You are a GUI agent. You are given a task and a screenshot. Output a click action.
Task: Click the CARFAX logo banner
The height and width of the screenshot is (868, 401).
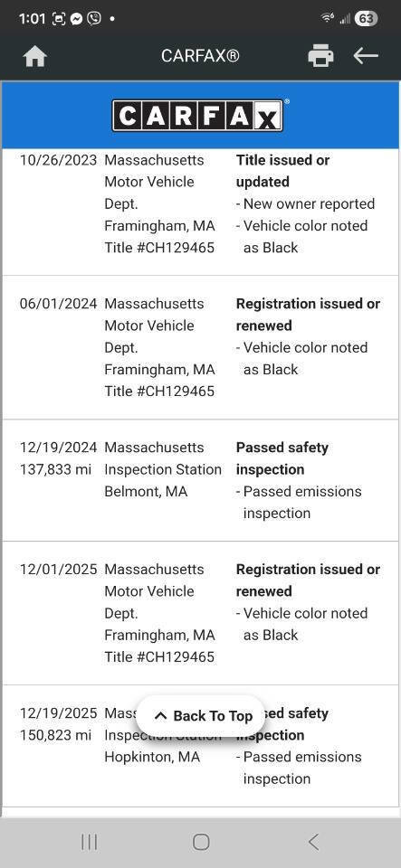point(201,115)
